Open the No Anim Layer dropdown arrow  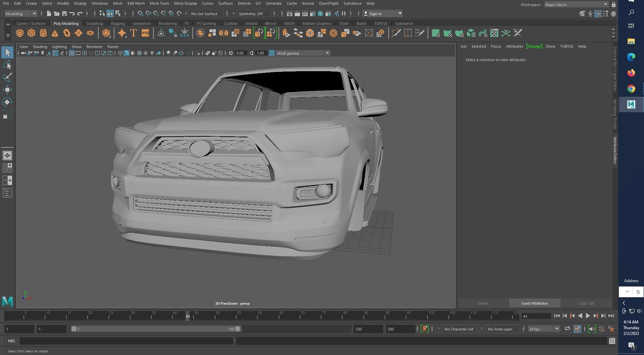point(482,329)
